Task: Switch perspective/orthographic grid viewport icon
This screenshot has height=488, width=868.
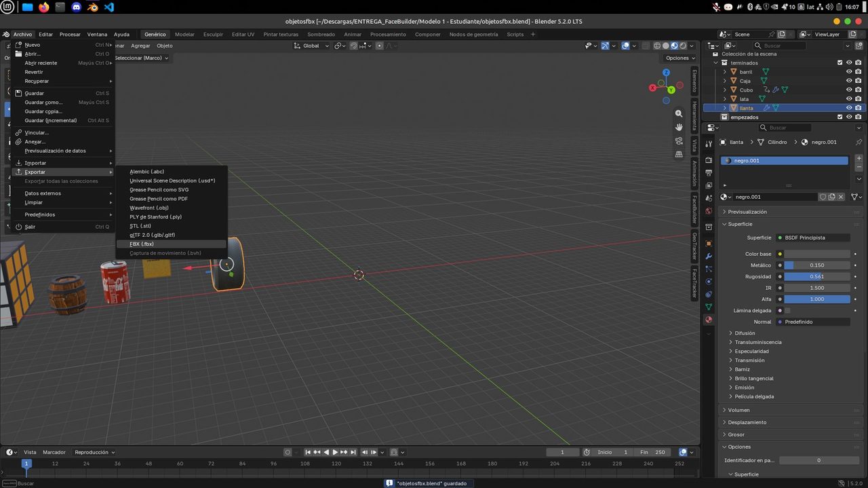Action: [x=679, y=154]
